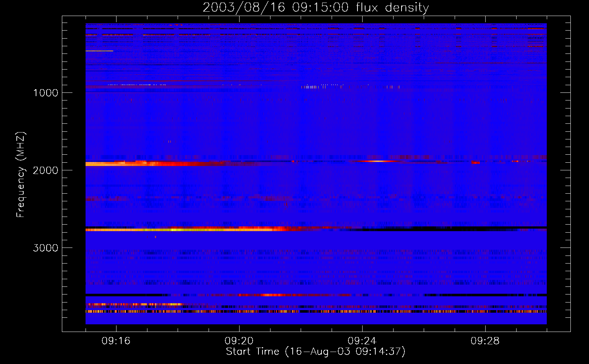Click the '3000' frequency tick label

click(x=46, y=248)
